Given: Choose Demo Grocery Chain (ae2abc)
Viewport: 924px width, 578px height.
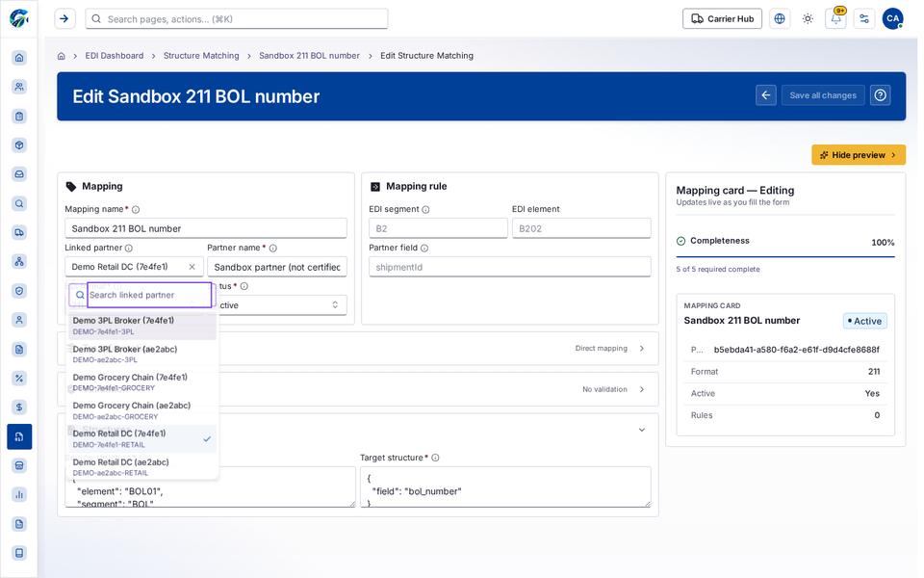Looking at the screenshot, I should (x=142, y=410).
